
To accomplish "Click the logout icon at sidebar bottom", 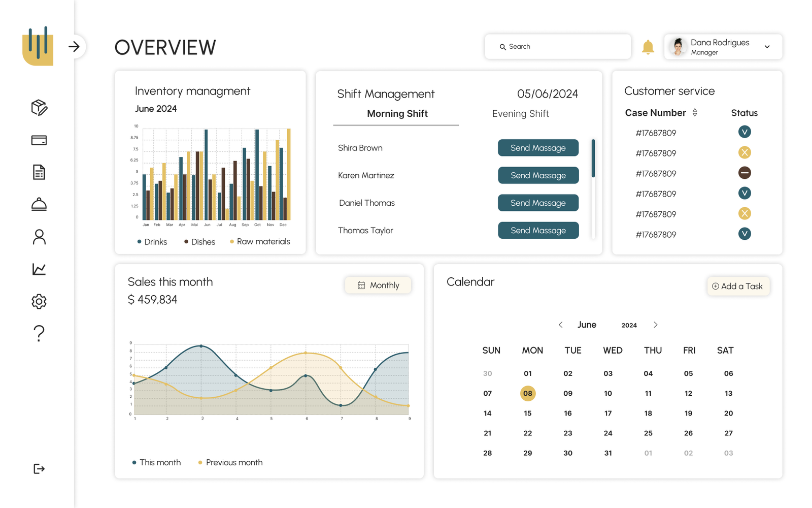I will coord(39,468).
